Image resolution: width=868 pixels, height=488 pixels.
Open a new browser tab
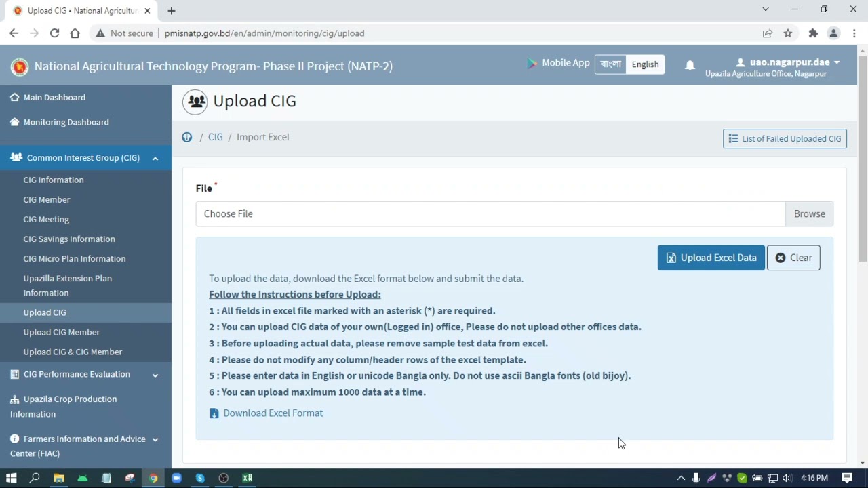(172, 11)
